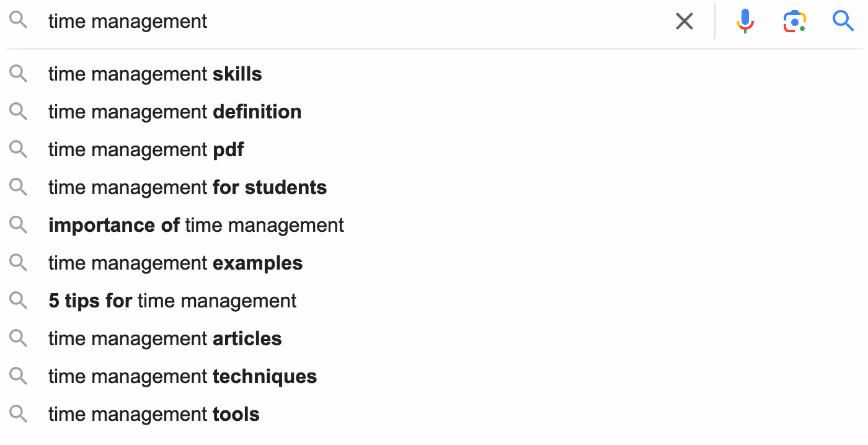Select 'time management tools' suggestion
The width and height of the screenshot is (868, 445).
[x=434, y=415]
